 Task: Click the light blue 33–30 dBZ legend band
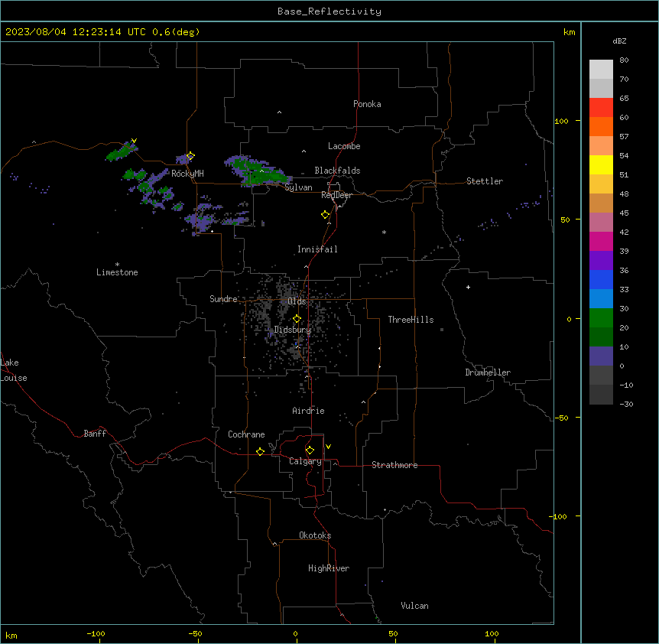[x=601, y=298]
